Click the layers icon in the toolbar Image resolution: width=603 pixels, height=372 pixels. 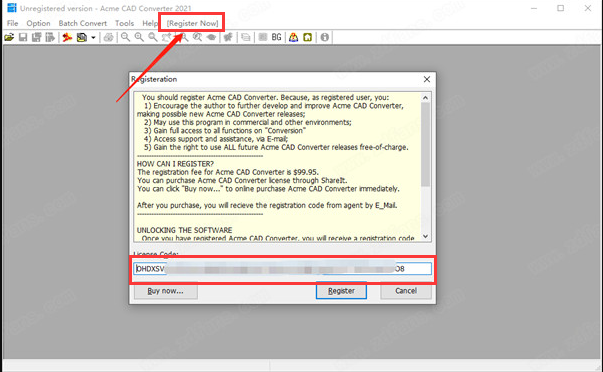pos(245,37)
